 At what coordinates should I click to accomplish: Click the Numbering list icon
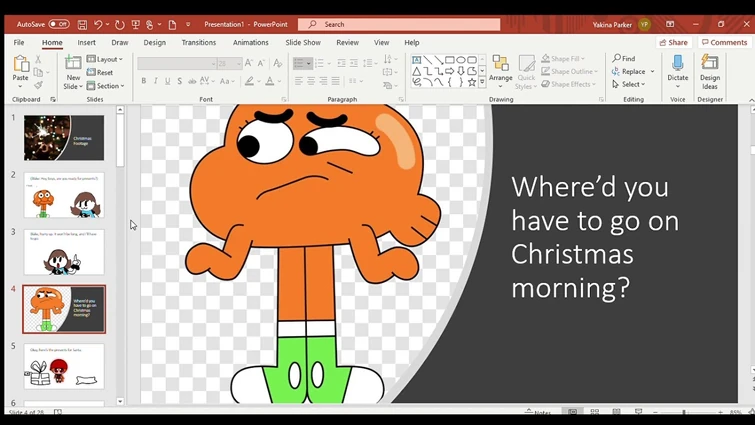click(x=319, y=63)
